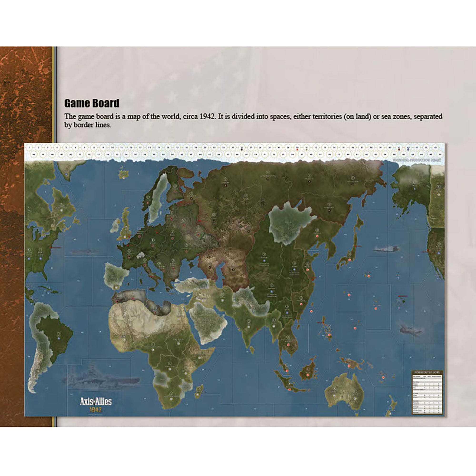
Task: Click the red marker on the production track
Action: pyautogui.click(x=297, y=149)
